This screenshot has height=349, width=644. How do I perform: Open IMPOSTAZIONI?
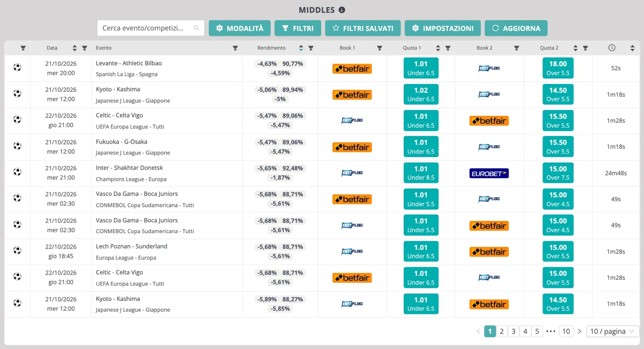click(x=443, y=28)
